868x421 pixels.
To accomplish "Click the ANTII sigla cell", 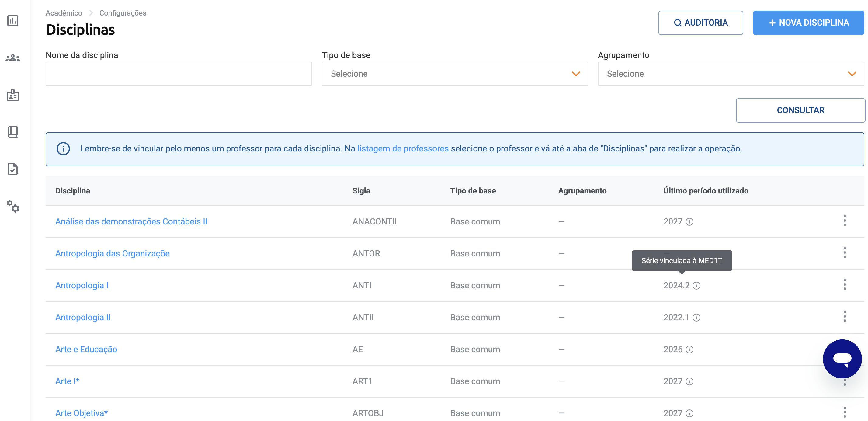I will click(363, 318).
